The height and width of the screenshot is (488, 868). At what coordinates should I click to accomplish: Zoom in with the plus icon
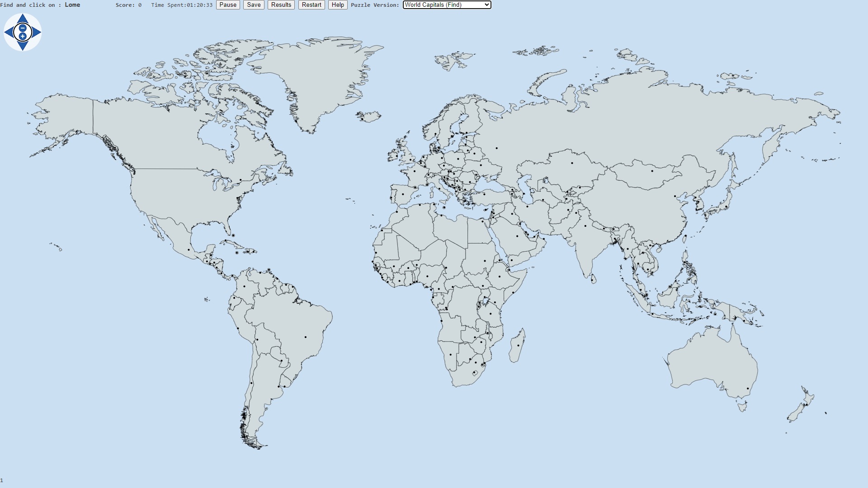(23, 36)
